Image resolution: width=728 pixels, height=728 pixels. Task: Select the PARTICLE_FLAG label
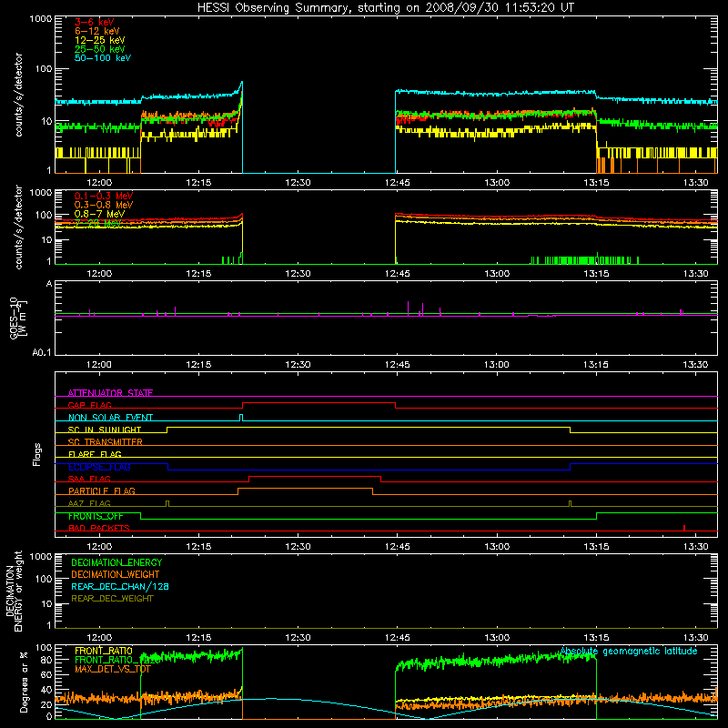(102, 490)
